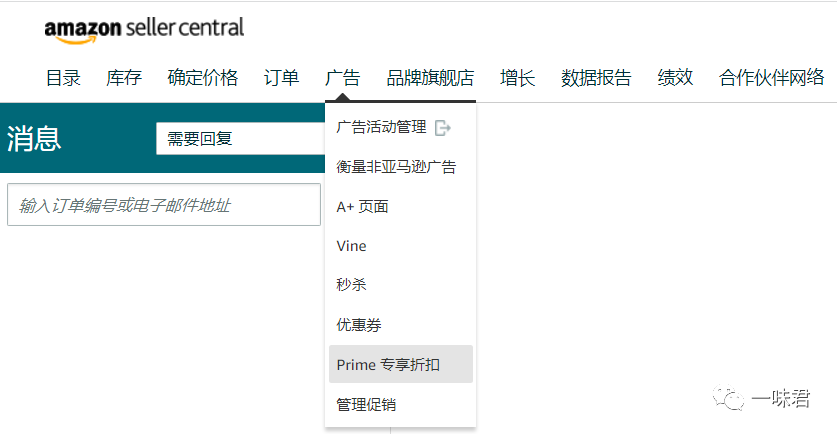Click the external link icon beside 广告活动管理
Screen dimensions: 837x434
[443, 128]
